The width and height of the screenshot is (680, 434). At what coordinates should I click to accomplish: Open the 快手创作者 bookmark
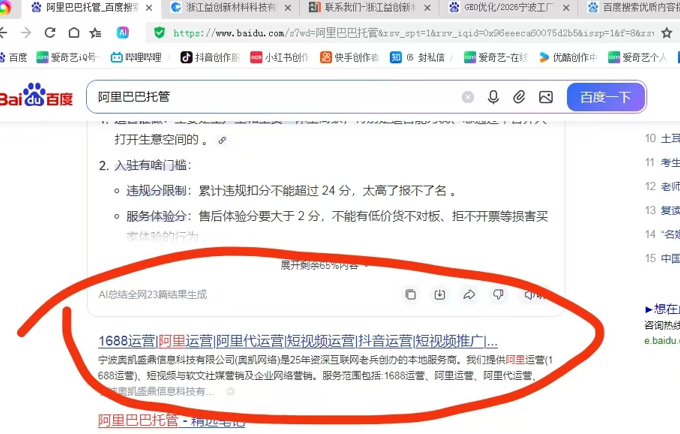coord(350,57)
